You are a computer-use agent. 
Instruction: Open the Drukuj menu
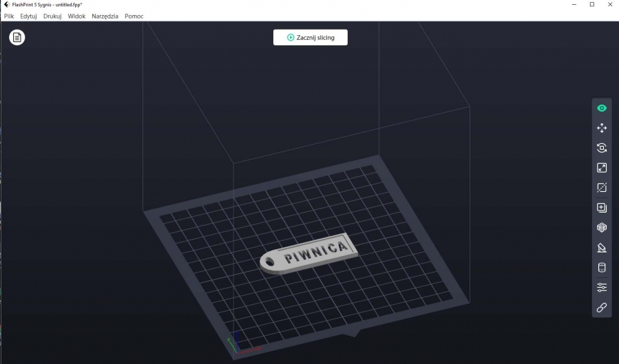(x=52, y=16)
